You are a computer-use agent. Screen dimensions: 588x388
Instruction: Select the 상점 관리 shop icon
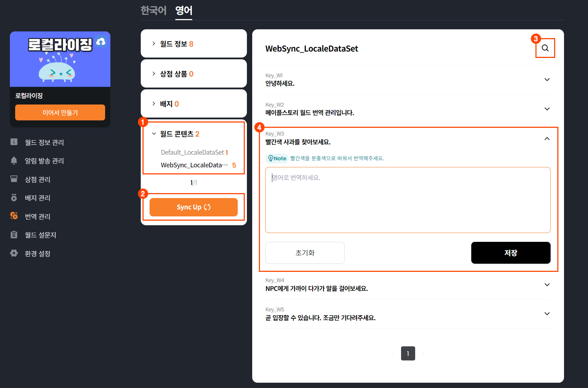pyautogui.click(x=14, y=179)
